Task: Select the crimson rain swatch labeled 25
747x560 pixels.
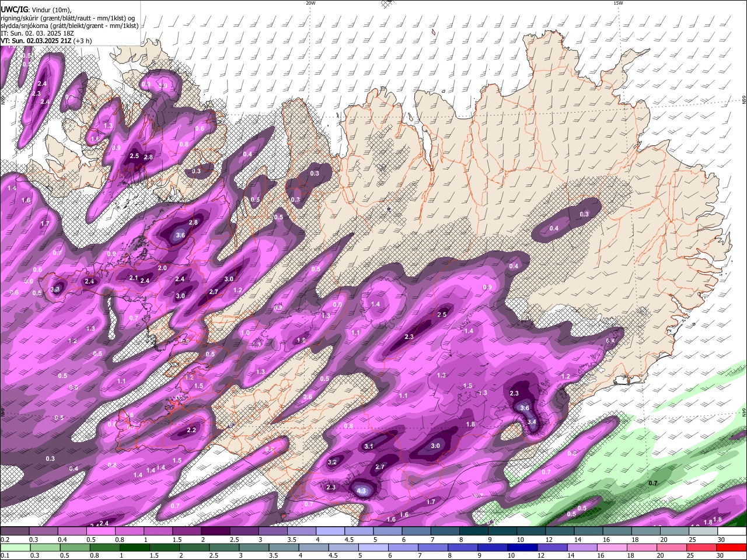Action: tap(702, 547)
